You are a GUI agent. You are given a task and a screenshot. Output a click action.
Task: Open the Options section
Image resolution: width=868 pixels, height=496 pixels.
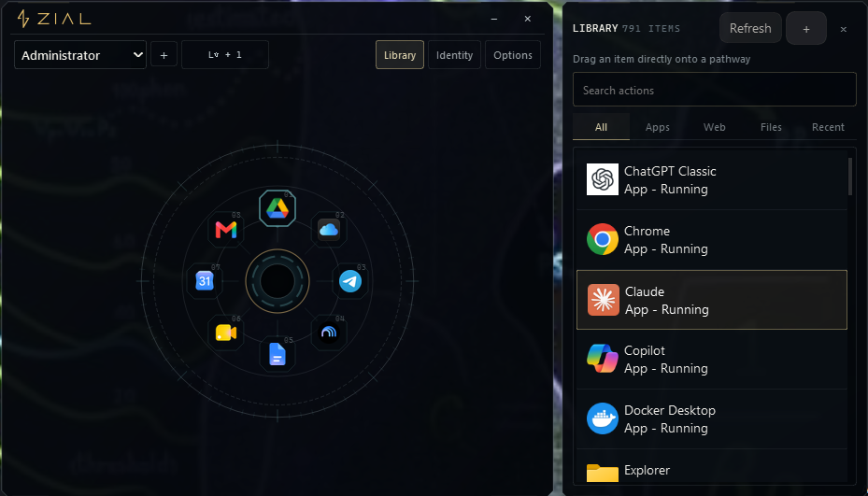click(513, 55)
